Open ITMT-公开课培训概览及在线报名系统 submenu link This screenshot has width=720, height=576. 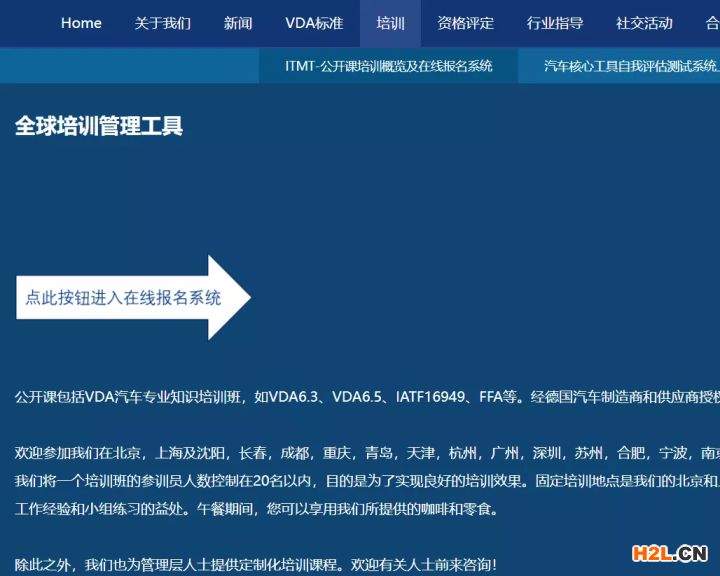pyautogui.click(x=389, y=66)
